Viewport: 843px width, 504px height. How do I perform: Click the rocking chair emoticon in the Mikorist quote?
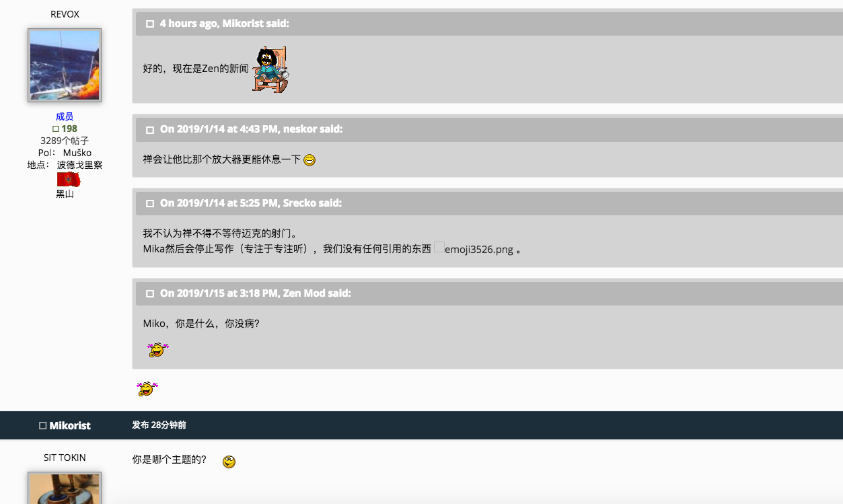pyautogui.click(x=271, y=69)
